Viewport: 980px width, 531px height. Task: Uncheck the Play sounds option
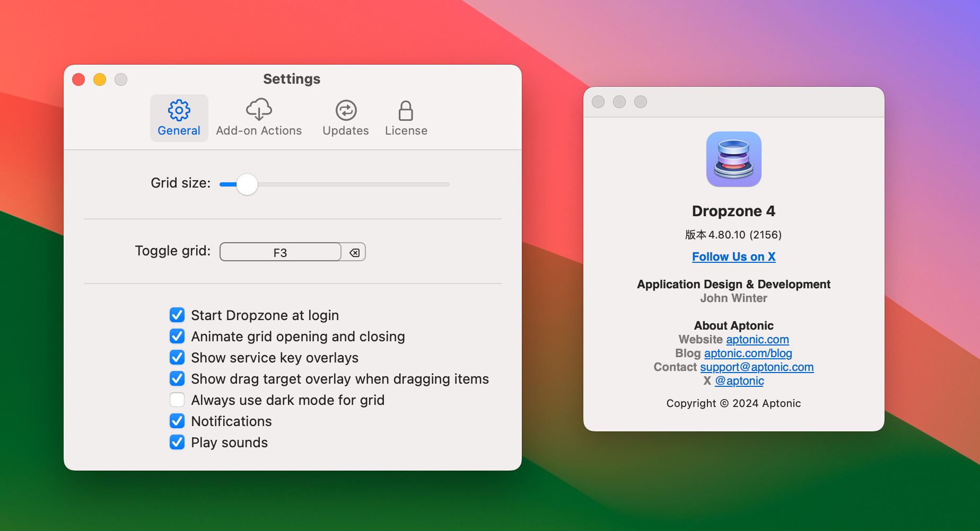[x=177, y=442]
